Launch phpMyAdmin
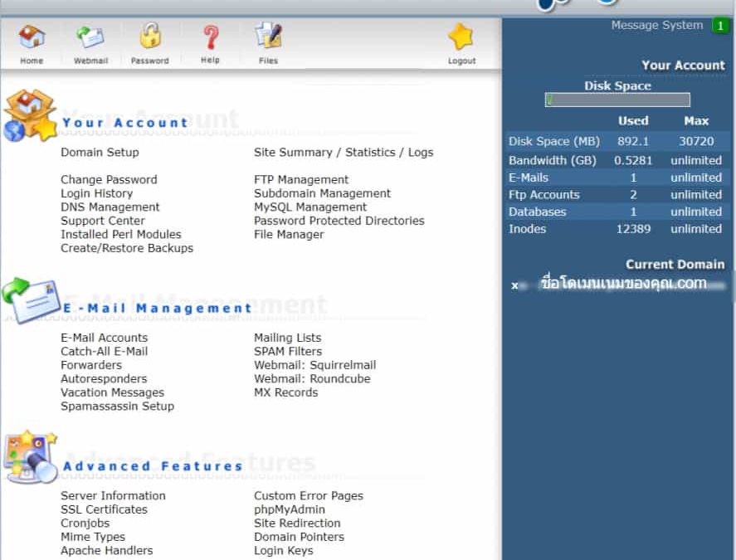Viewport: 736px width, 560px height. [289, 509]
